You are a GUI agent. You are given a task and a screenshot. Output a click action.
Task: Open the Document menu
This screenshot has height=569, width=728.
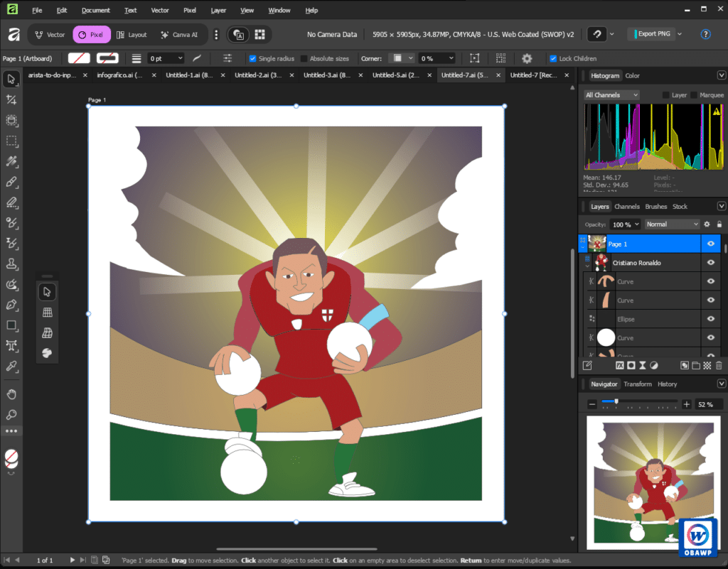(96, 10)
